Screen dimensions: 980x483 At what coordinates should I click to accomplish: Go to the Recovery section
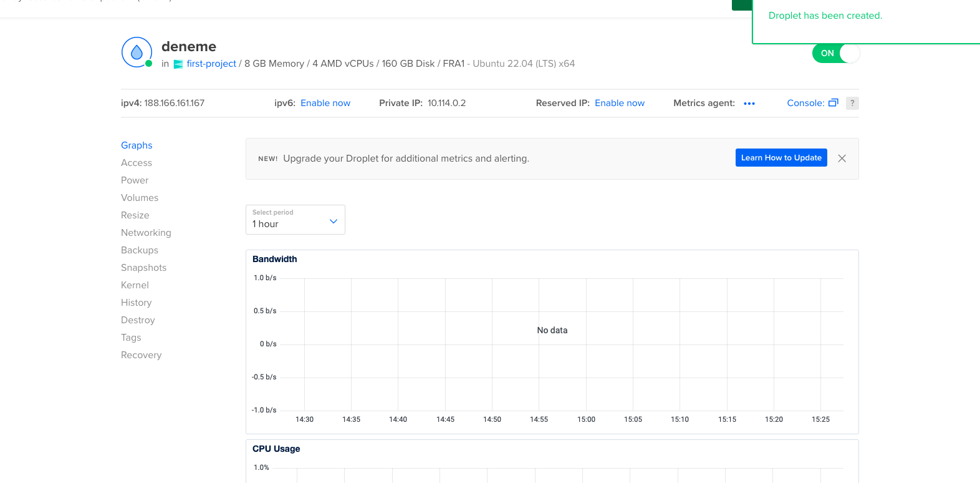coord(142,355)
